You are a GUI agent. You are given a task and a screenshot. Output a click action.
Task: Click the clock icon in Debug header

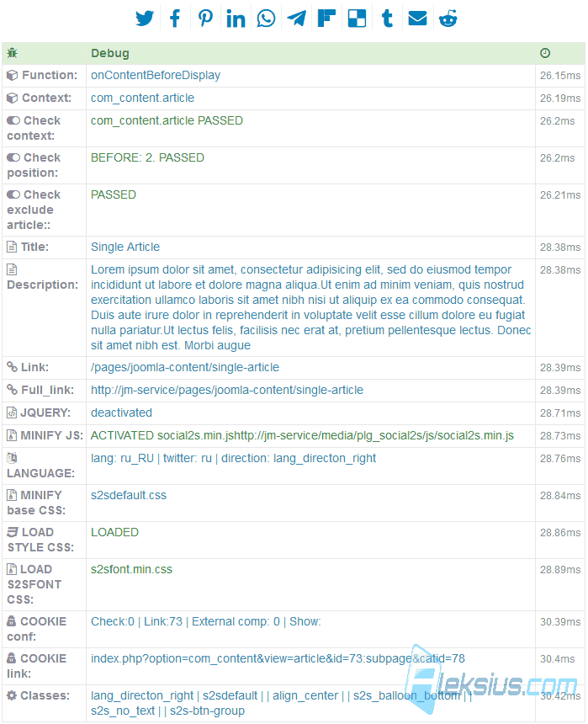tap(545, 53)
